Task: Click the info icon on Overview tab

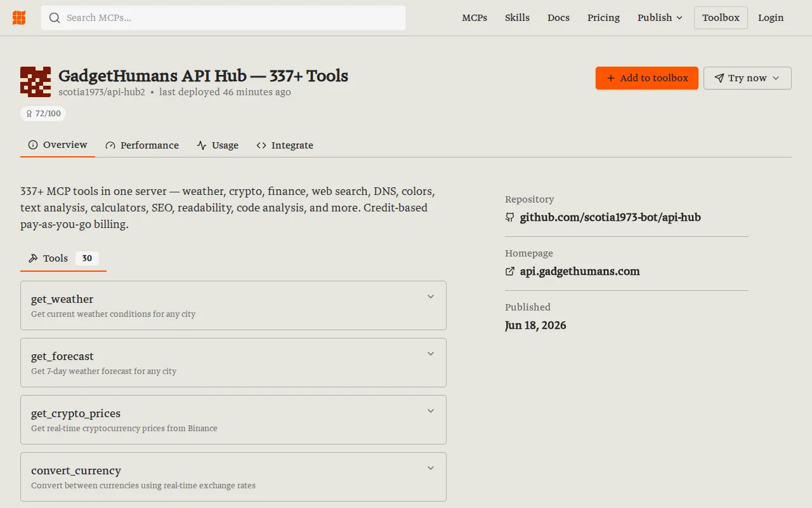Action: (x=33, y=145)
